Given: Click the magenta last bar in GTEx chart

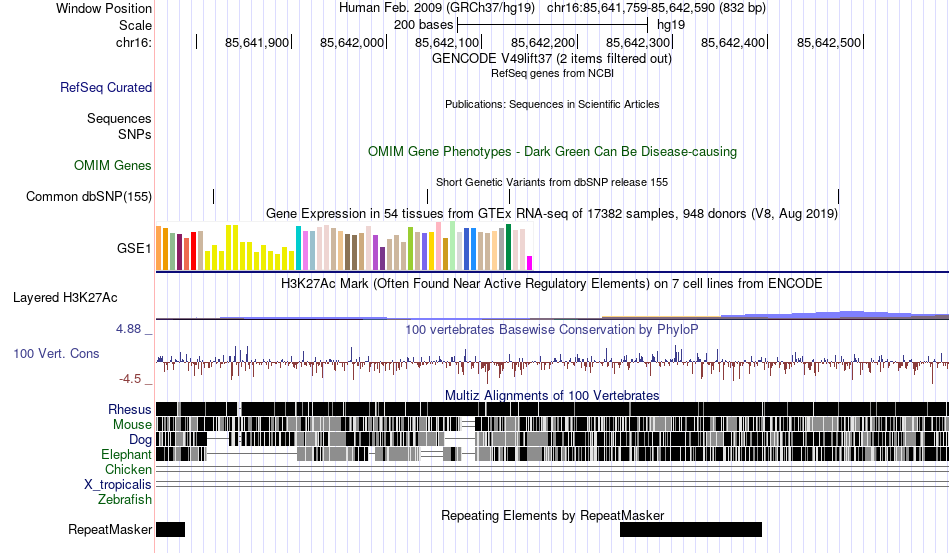Looking at the screenshot, I should click(x=530, y=263).
